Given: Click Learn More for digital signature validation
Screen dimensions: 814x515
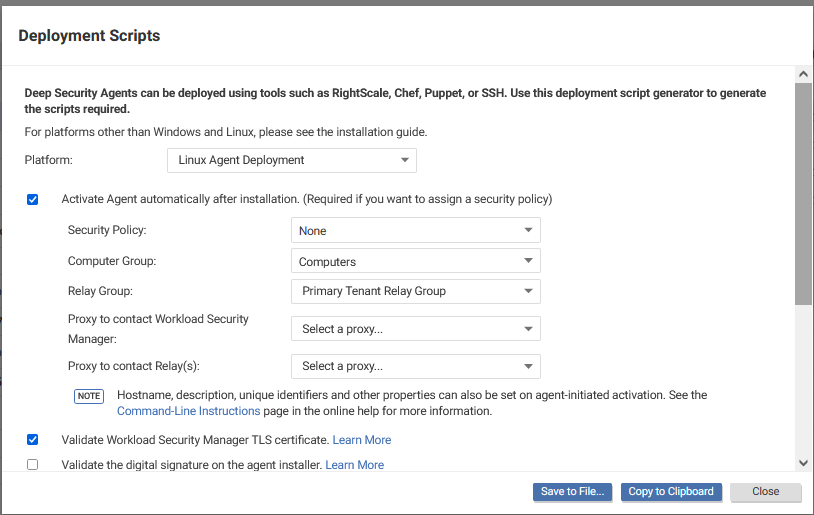Looking at the screenshot, I should [x=355, y=465].
